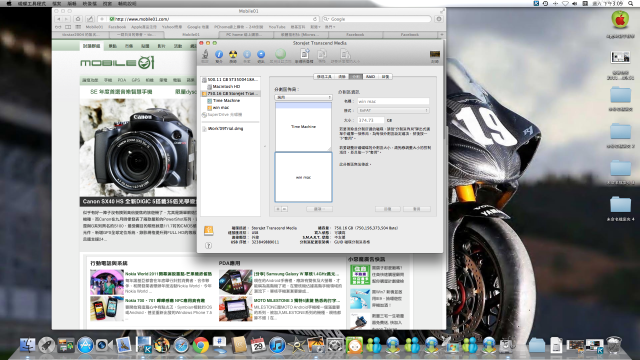The height and width of the screenshot is (360, 640).
Task: Click the orange USB drive icon in info area
Action: point(209,231)
